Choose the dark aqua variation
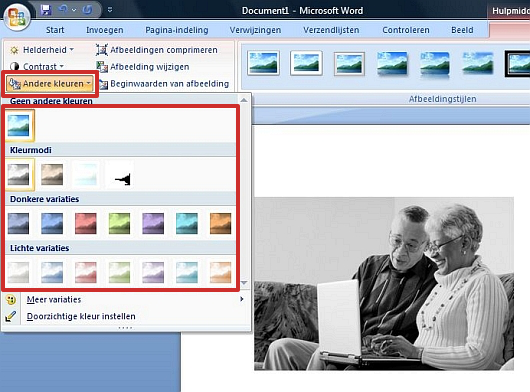This screenshot has height=392, width=530. pyautogui.click(x=187, y=223)
